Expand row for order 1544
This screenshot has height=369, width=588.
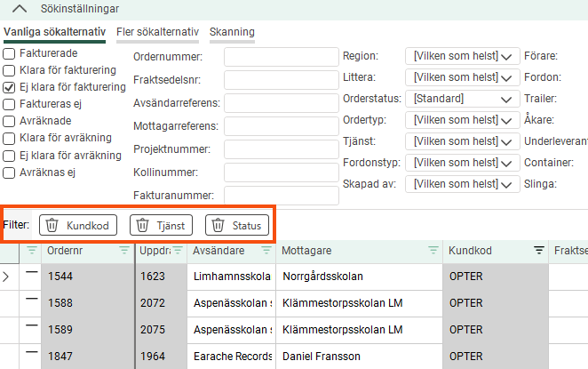coord(7,277)
